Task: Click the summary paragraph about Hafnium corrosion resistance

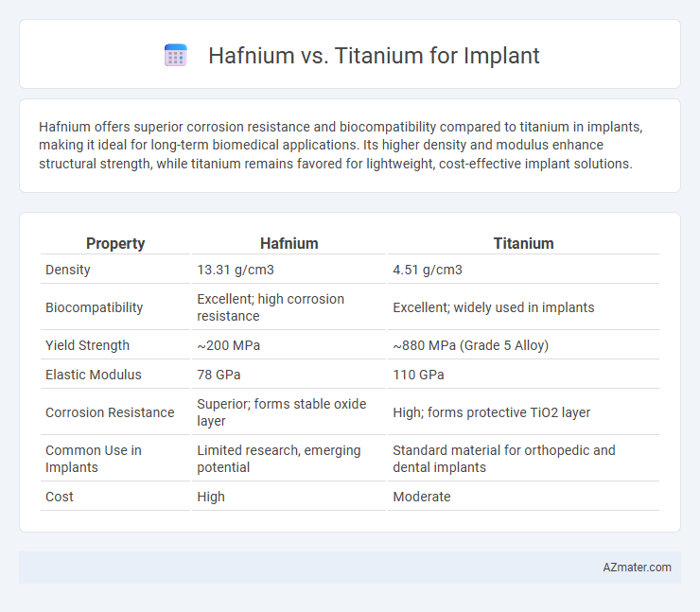Action: click(341, 145)
